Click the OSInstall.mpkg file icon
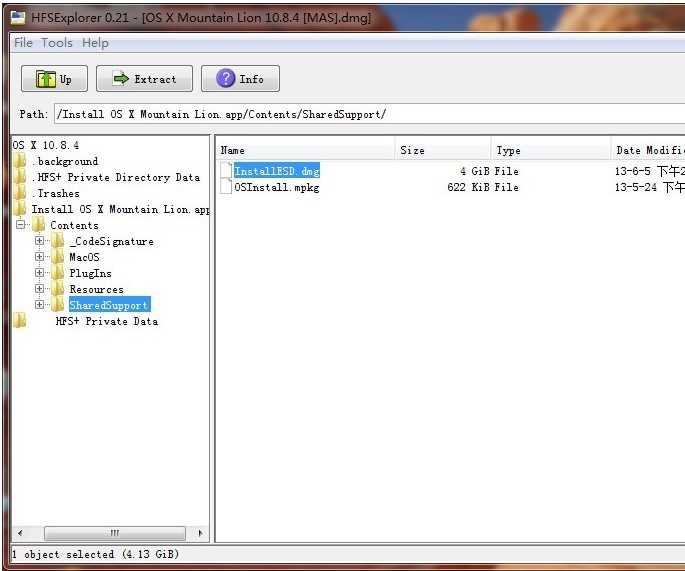Viewport: 685px width, 571px height. point(226,187)
